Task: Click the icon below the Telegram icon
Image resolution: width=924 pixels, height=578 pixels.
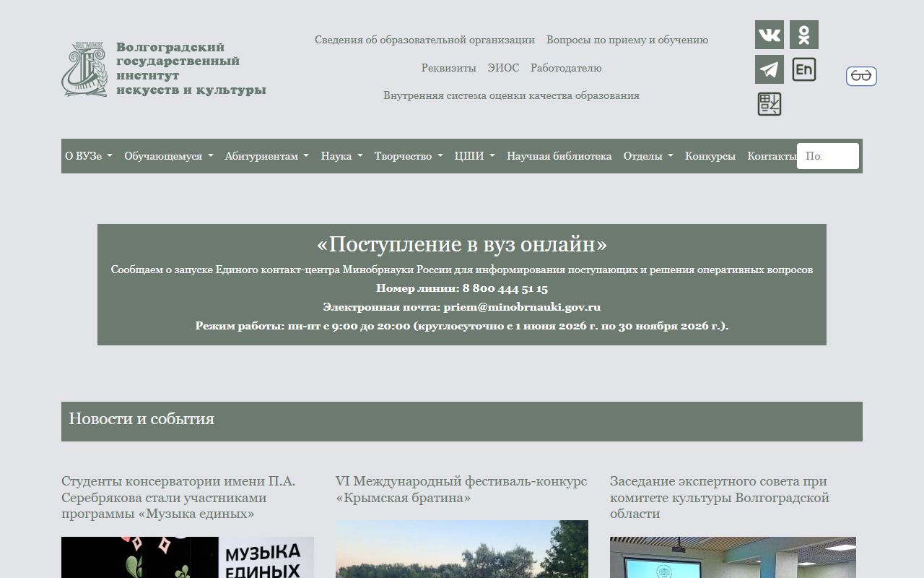Action: tap(770, 104)
